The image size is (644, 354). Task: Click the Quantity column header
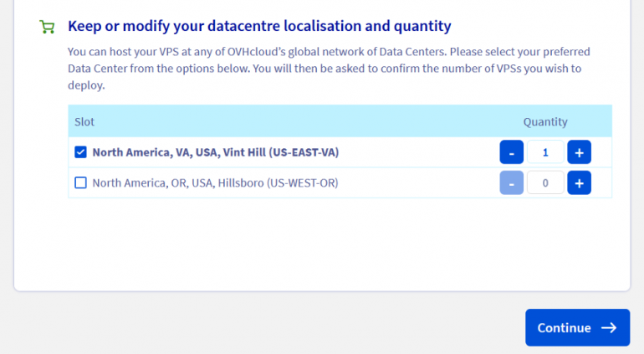pyautogui.click(x=545, y=121)
